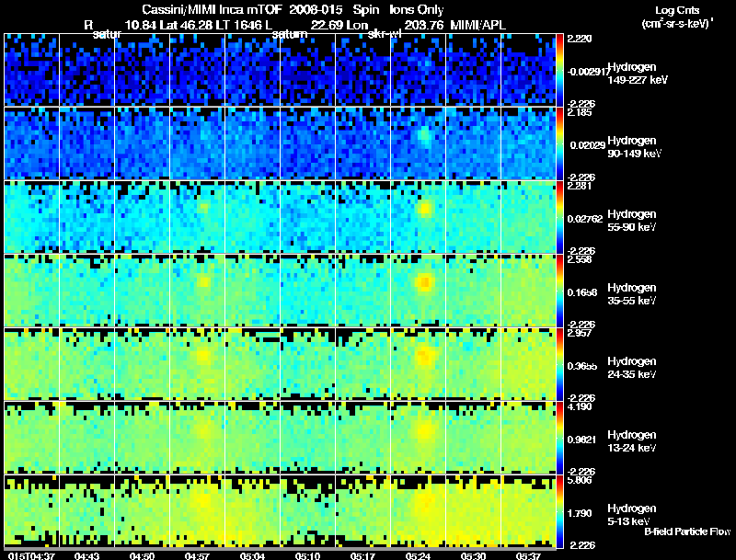736x560 pixels.
Task: Click the 05:24 panel in 35-55 keV row
Action: (419, 291)
